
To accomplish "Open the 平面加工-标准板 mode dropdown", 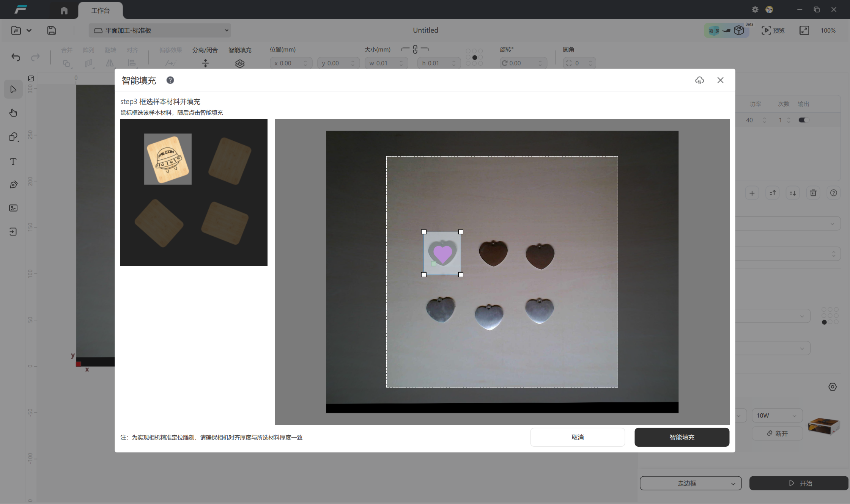I will pyautogui.click(x=160, y=30).
